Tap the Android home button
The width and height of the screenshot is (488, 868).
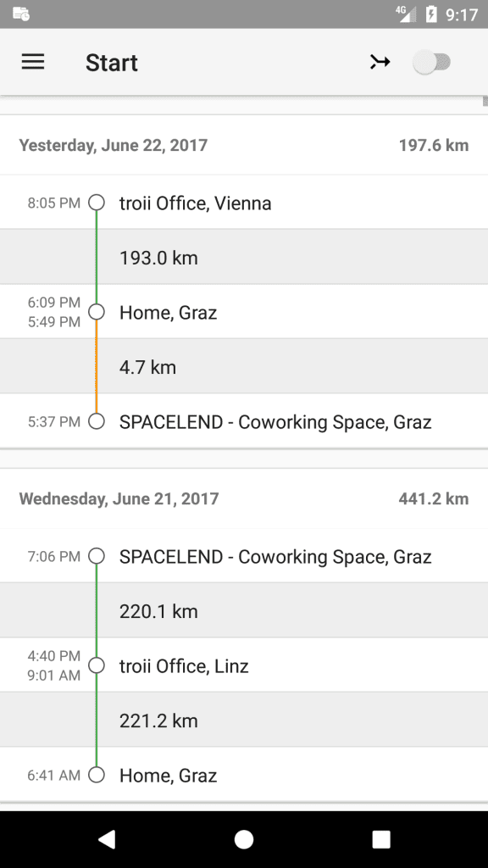click(x=243, y=839)
